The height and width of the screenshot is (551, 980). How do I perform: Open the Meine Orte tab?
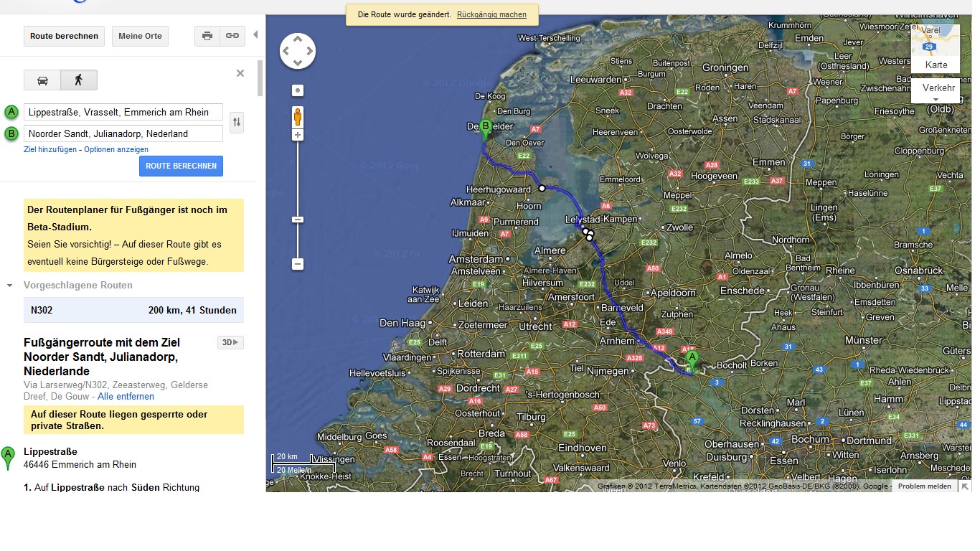click(140, 36)
